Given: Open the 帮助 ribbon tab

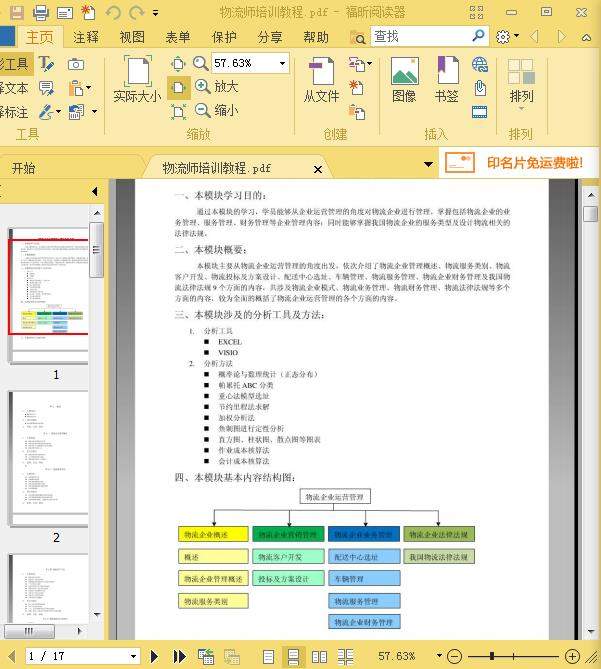Looking at the screenshot, I should pyautogui.click(x=316, y=37).
